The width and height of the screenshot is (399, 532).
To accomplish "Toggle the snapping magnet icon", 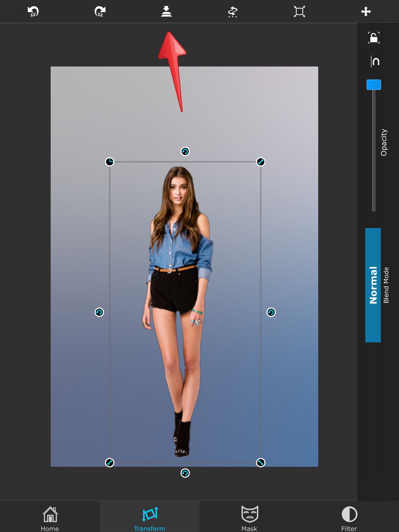I will pos(375,61).
